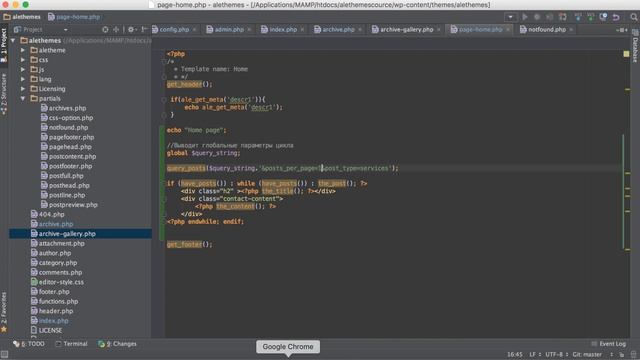Open the run configuration dropdown
The width and height of the screenshot is (640, 360).
(x=510, y=17)
